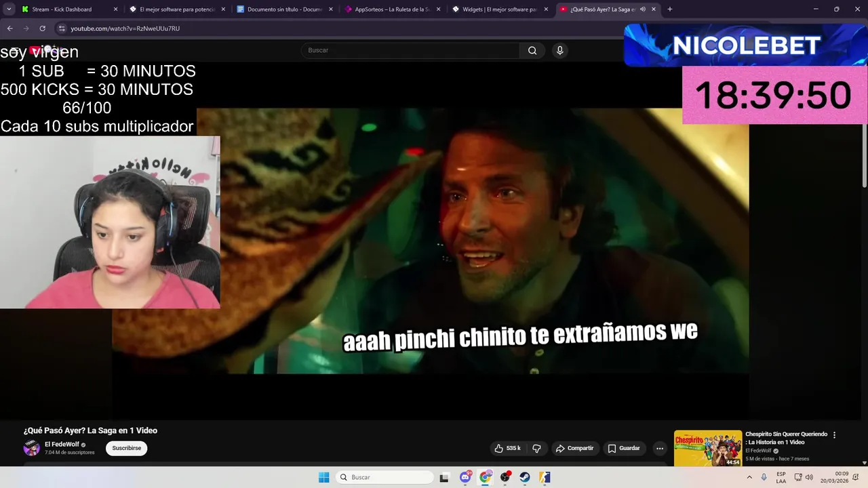Expand the tab search dropdown
Image resolution: width=868 pixels, height=488 pixels.
coord(9,9)
